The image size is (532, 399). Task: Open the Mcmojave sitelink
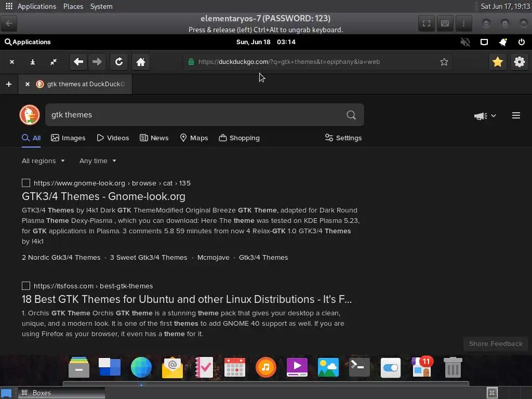coord(213,258)
